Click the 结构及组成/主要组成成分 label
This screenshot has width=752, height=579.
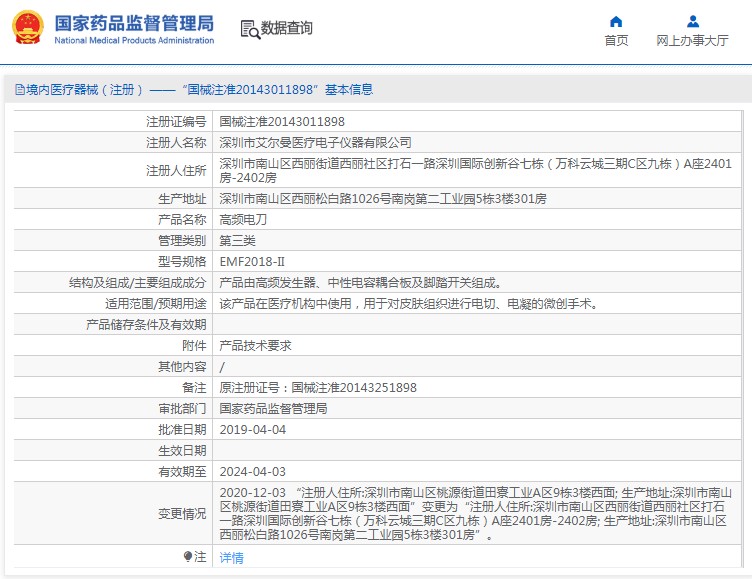[x=138, y=283]
